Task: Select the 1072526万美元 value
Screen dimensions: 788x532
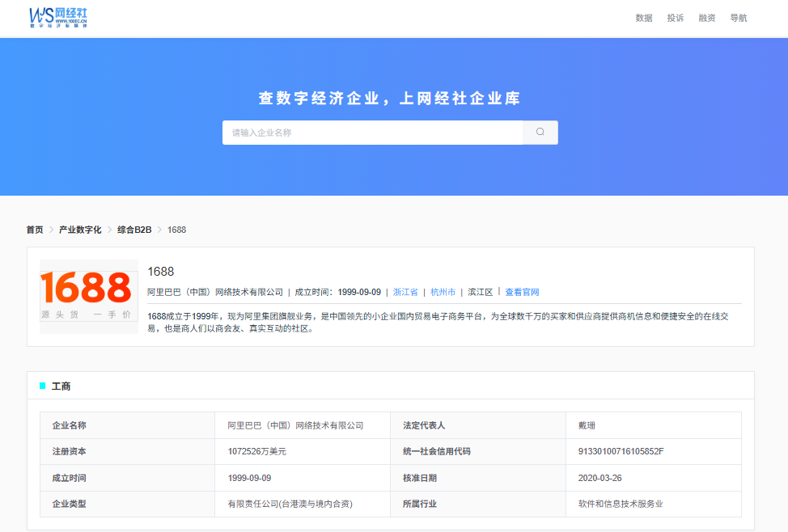Action: click(256, 452)
